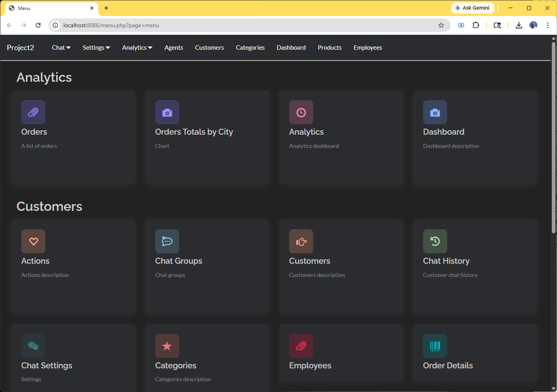Image resolution: width=557 pixels, height=392 pixels.
Task: Click the pointing hand icon on Customers card
Action: click(x=301, y=241)
